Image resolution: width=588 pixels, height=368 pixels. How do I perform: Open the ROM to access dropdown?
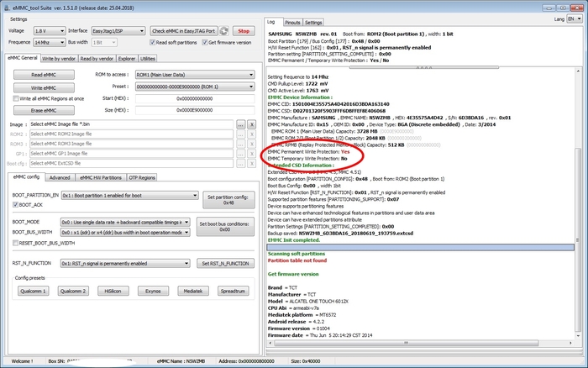click(195, 75)
